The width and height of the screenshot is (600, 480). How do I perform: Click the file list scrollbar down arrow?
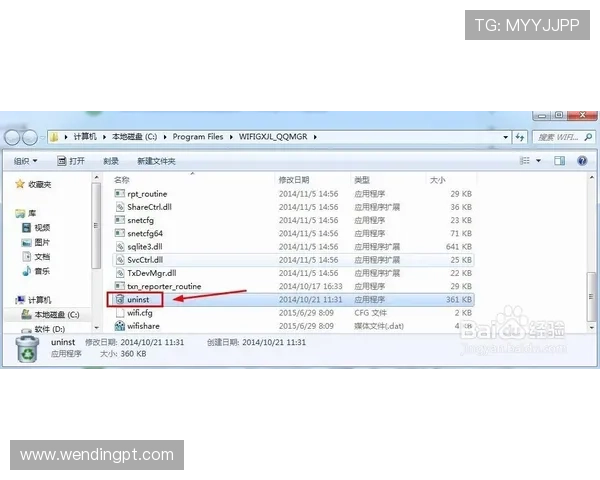pyautogui.click(x=592, y=328)
